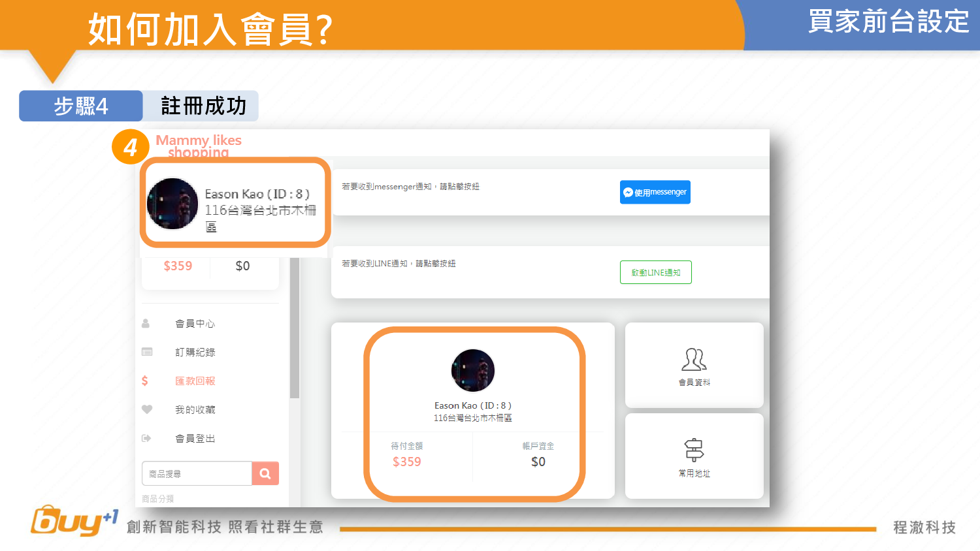The height and width of the screenshot is (551, 980).
Task: Click the heart icon beside 我的收藏
Action: point(147,409)
